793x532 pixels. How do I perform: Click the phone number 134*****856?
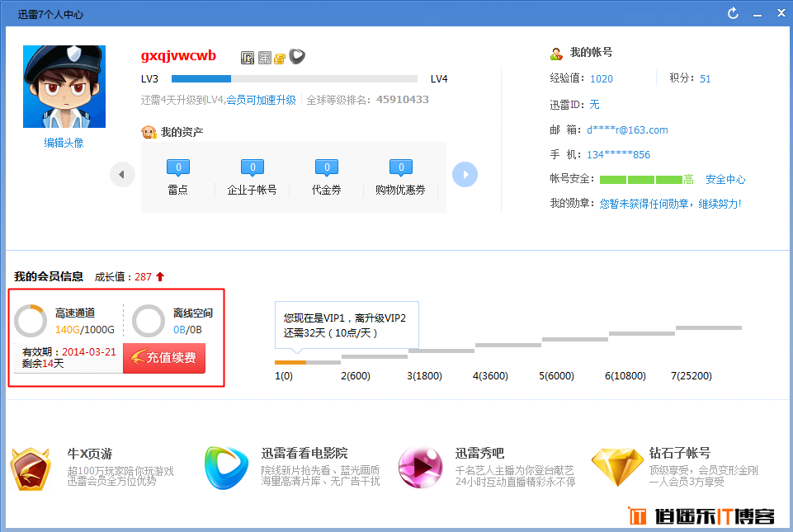point(619,155)
